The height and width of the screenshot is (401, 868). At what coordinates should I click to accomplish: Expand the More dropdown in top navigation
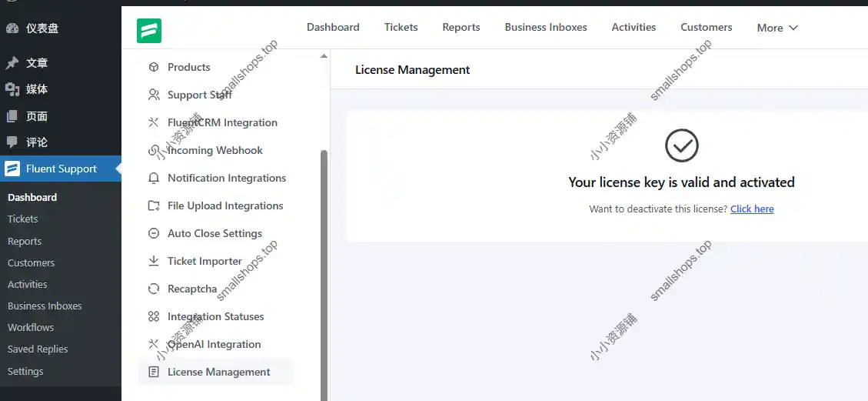(777, 28)
